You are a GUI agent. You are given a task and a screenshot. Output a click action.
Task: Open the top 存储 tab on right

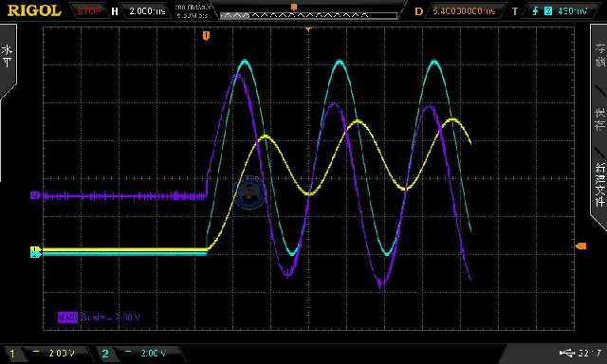pyautogui.click(x=599, y=55)
